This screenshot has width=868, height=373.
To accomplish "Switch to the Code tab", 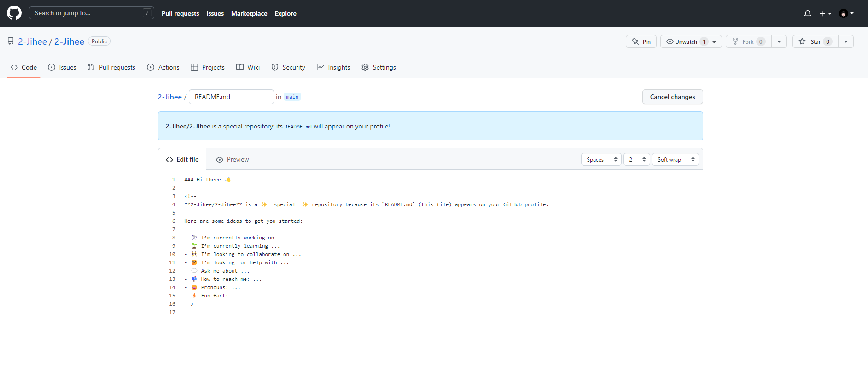I will [23, 67].
